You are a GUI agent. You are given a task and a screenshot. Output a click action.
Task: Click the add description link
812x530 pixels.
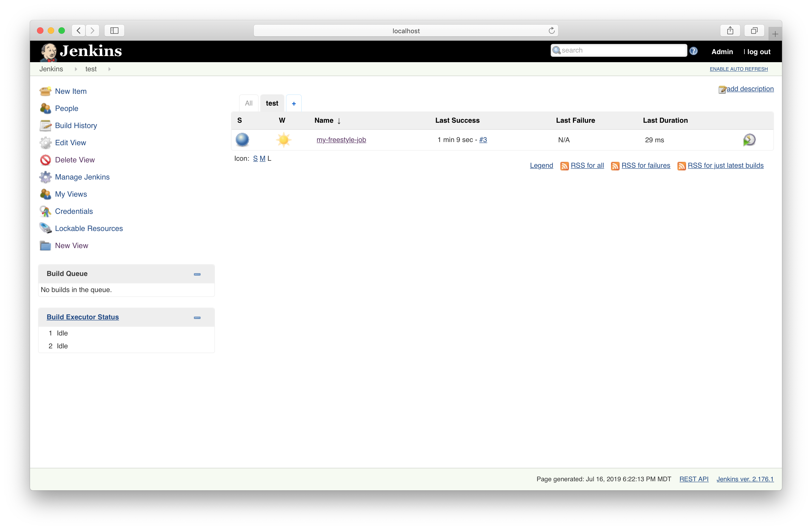(x=750, y=89)
